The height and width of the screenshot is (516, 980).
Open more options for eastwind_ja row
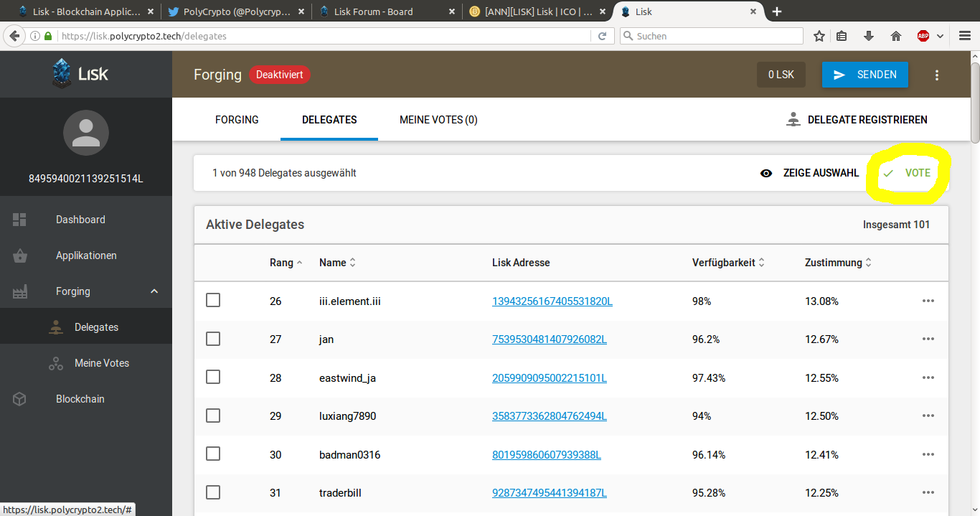(928, 377)
